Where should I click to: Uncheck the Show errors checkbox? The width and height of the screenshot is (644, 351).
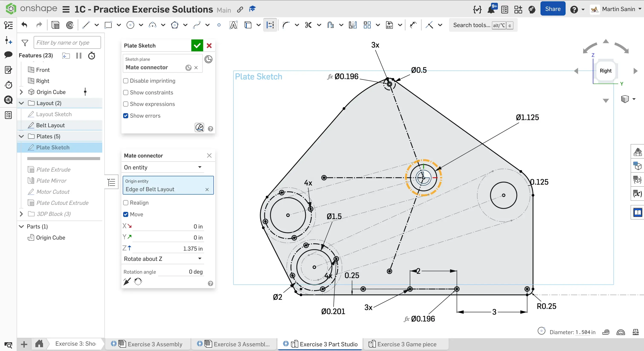pos(126,116)
